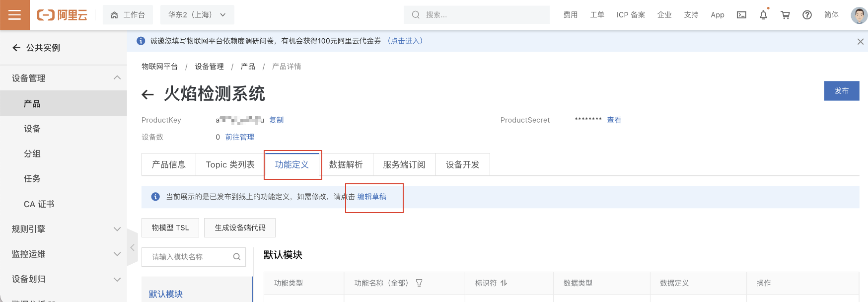
Task: Expand the 规则引擎 sidebar section
Action: pos(117,229)
